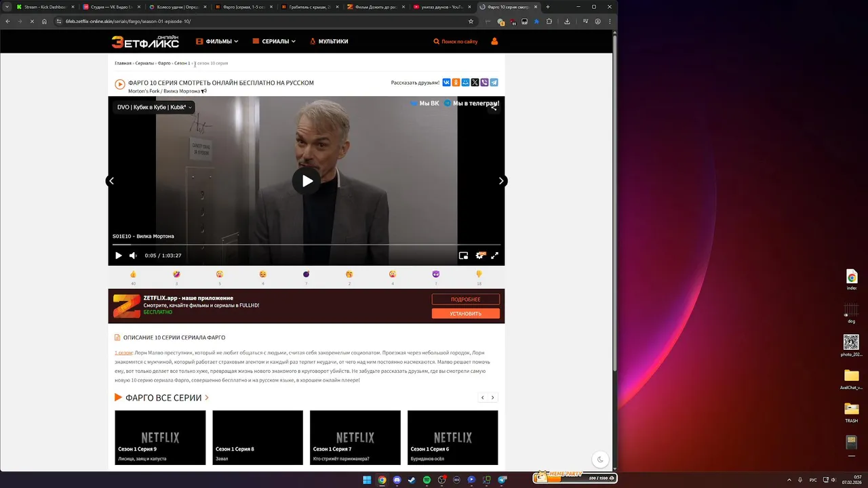Play the video with the center play button
The height and width of the screenshot is (488, 868).
click(x=307, y=181)
